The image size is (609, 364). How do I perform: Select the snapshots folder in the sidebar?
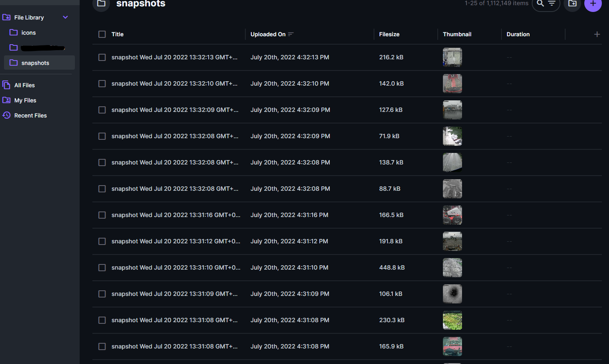(35, 63)
